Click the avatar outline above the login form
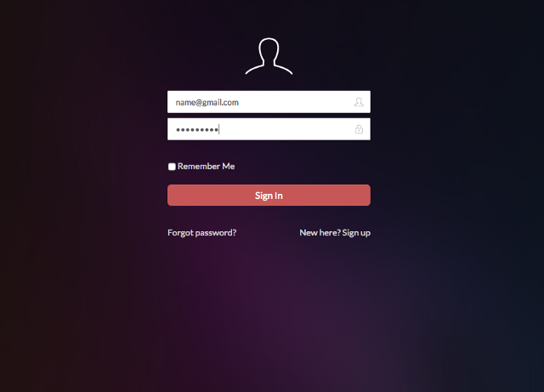 [269, 56]
